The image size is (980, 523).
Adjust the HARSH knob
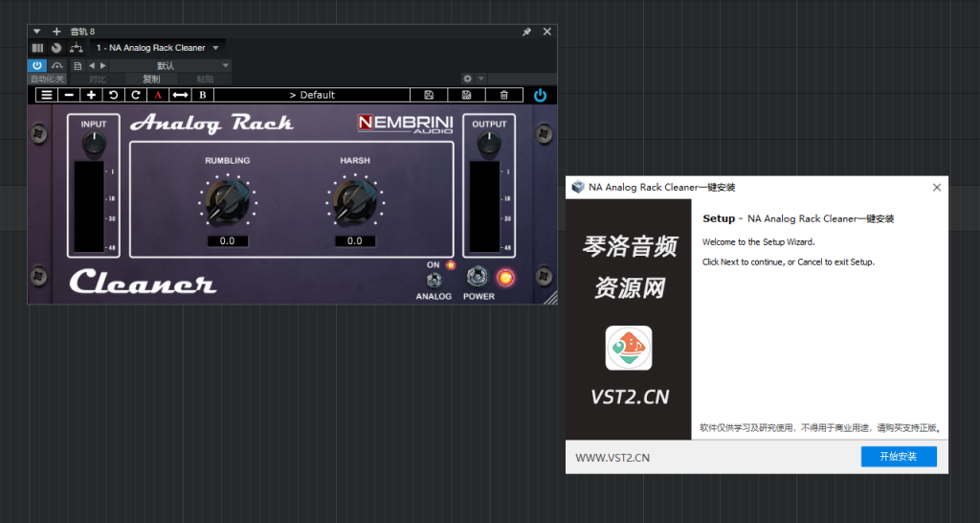pos(354,201)
